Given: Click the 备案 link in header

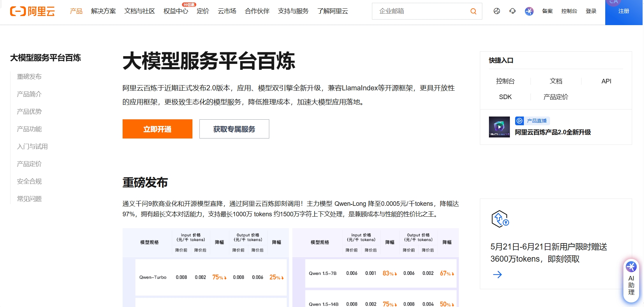Looking at the screenshot, I should 547,11.
